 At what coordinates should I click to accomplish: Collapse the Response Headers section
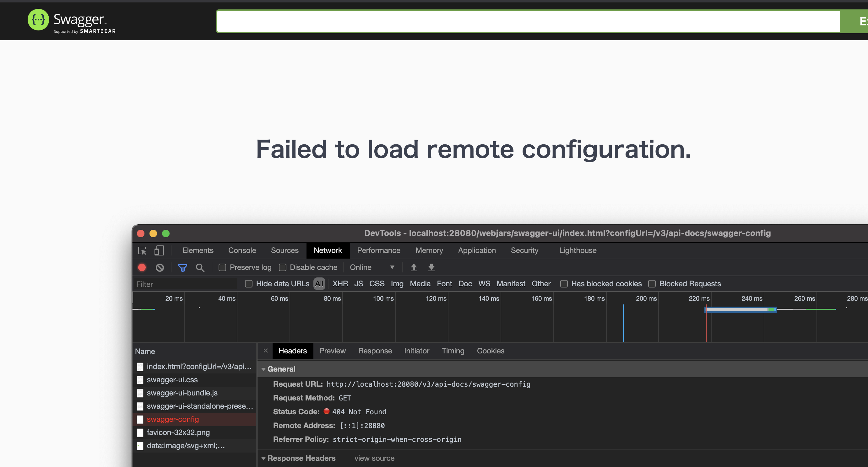tap(263, 458)
